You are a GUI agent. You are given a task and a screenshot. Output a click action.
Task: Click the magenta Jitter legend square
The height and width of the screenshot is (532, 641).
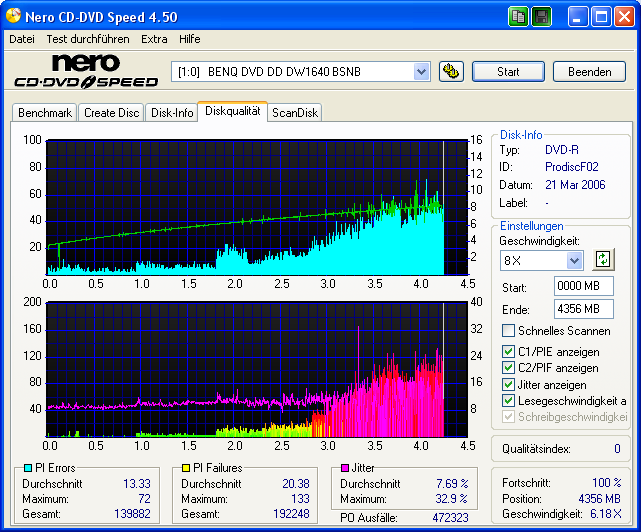(345, 468)
